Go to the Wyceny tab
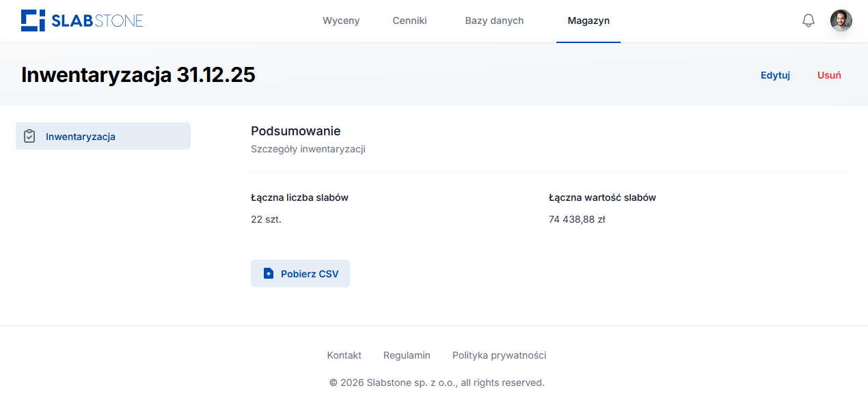Image resolution: width=868 pixels, height=403 pixels. (x=340, y=20)
